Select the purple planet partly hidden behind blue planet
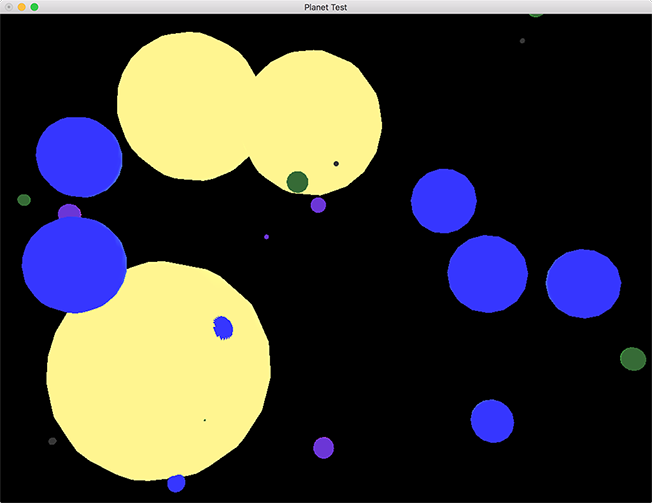 tap(68, 211)
